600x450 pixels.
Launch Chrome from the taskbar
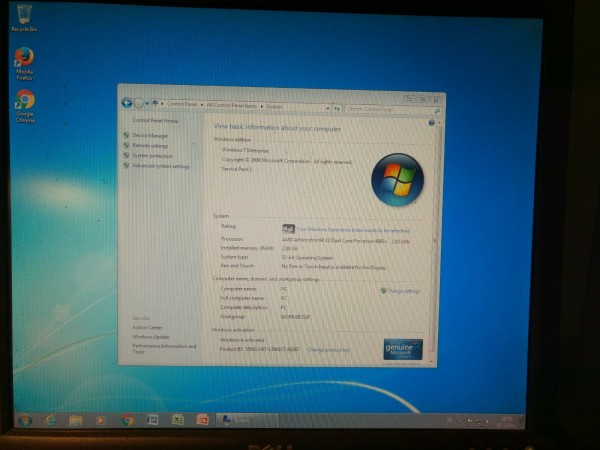(127, 421)
